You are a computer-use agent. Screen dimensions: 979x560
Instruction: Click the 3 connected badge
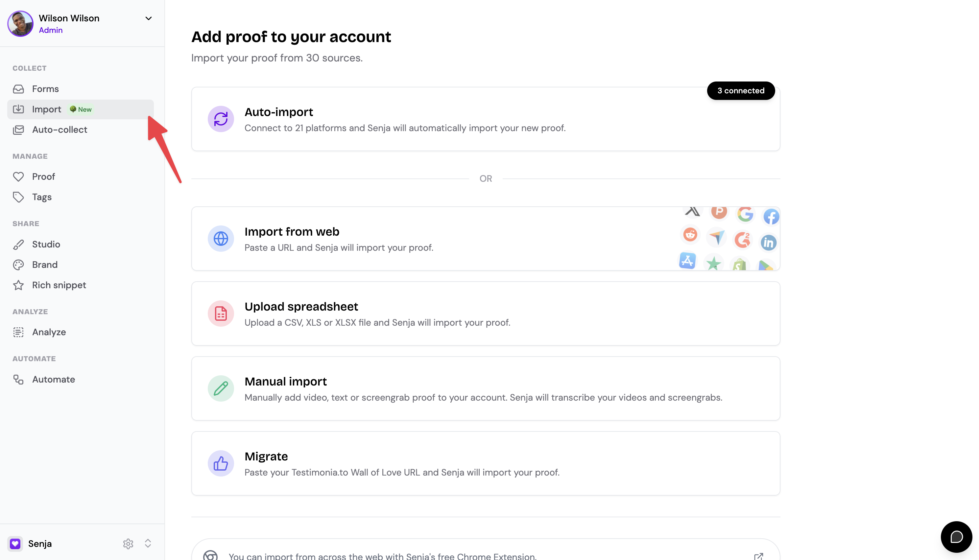click(x=741, y=91)
